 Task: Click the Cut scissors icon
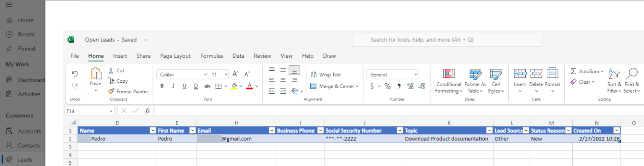111,71
